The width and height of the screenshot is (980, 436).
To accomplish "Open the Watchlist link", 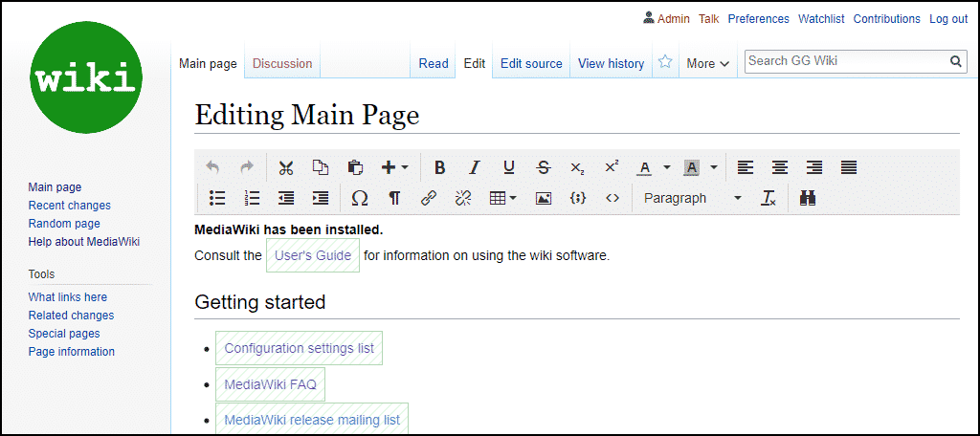I will coord(821,19).
